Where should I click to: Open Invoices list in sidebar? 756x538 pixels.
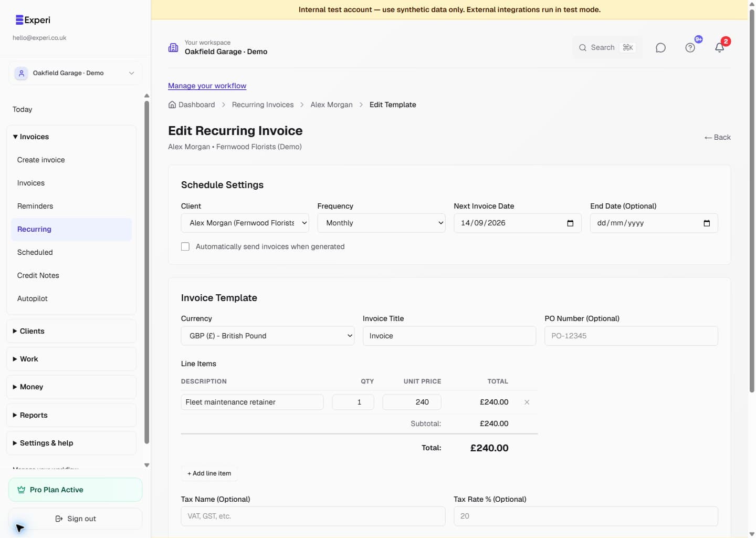pos(71,183)
